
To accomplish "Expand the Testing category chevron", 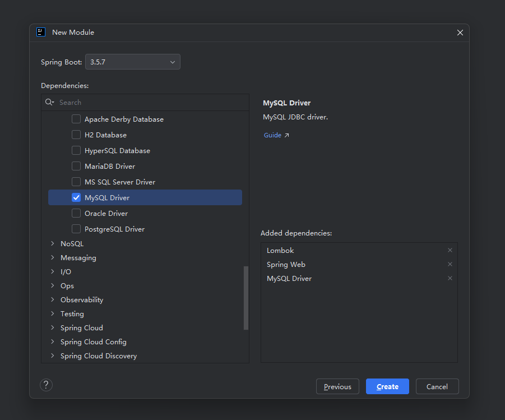I will pyautogui.click(x=53, y=313).
